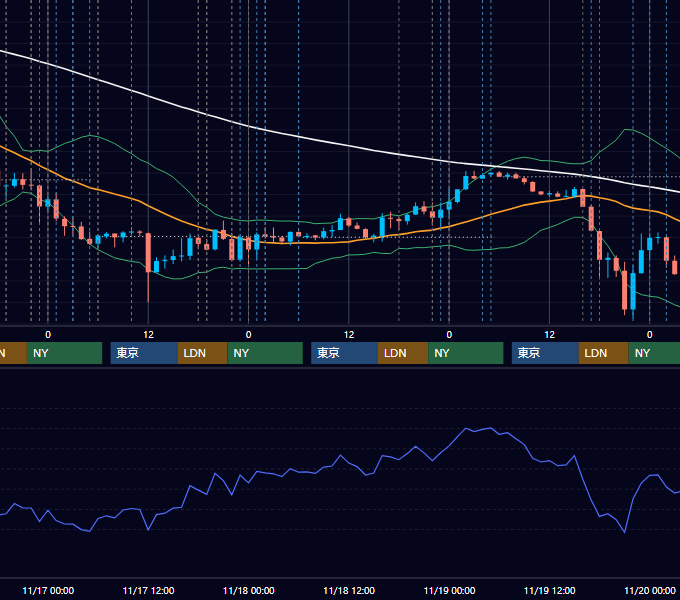Select the 東京 session bar for 11/18
This screenshot has width=680, height=600.
344,353
